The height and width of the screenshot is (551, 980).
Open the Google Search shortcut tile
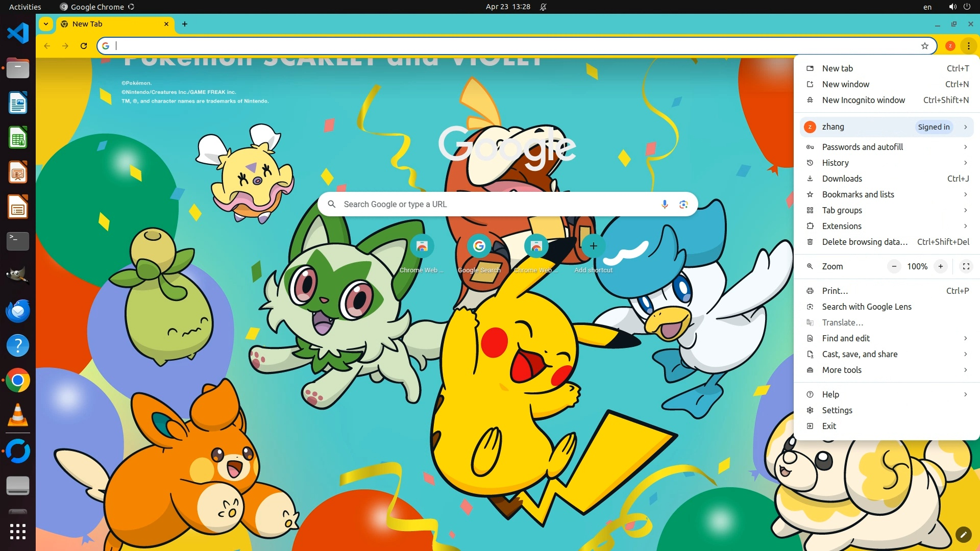coord(479,246)
